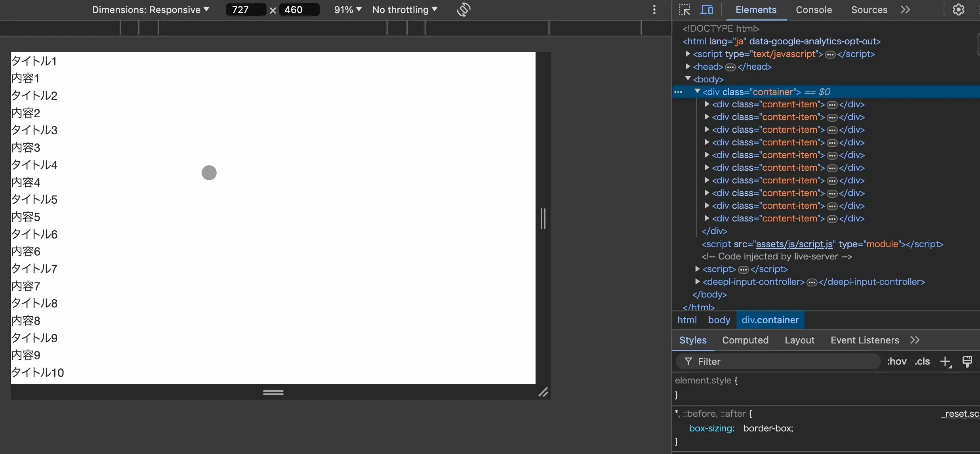
Task: Expand the last content-item div
Action: (707, 218)
